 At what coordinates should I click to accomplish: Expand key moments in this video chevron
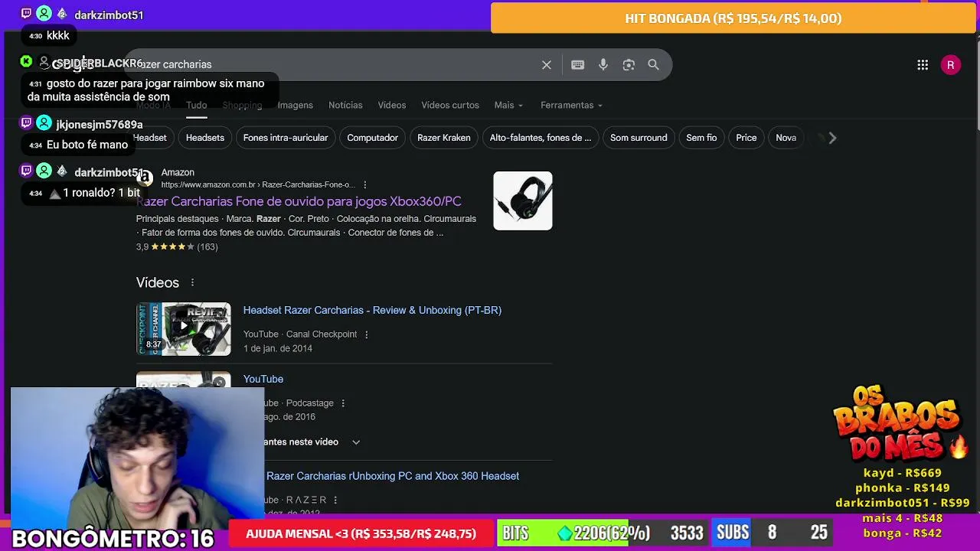(x=356, y=442)
